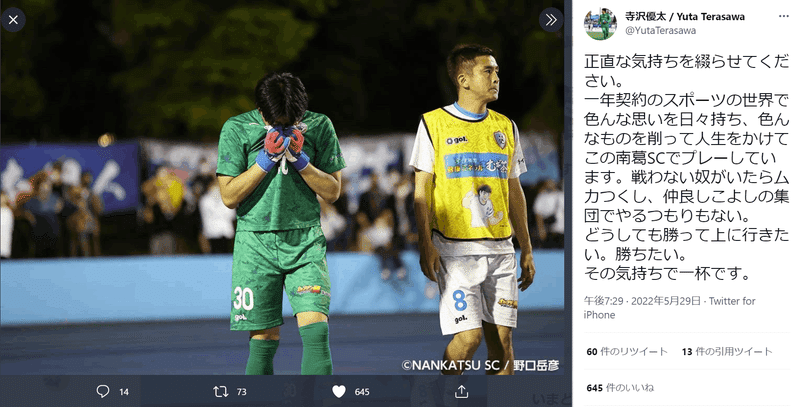The height and width of the screenshot is (407, 800).
Task: Click the reply speech bubble icon
Action: [103, 391]
